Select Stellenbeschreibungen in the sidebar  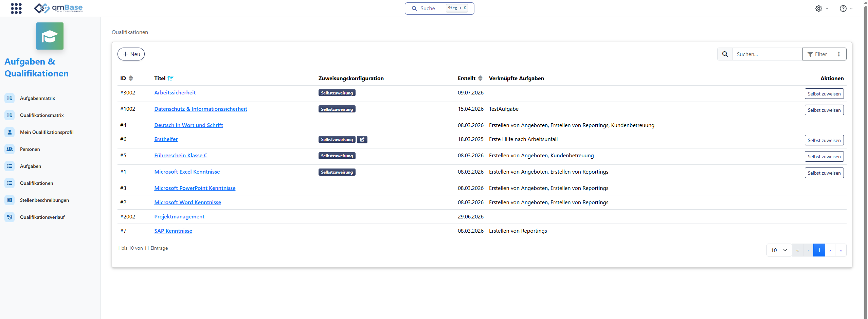[44, 200]
